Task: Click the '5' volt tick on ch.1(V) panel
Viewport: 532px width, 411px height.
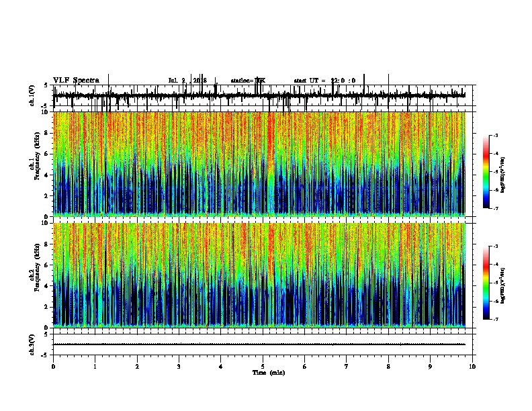Action: tap(46, 85)
